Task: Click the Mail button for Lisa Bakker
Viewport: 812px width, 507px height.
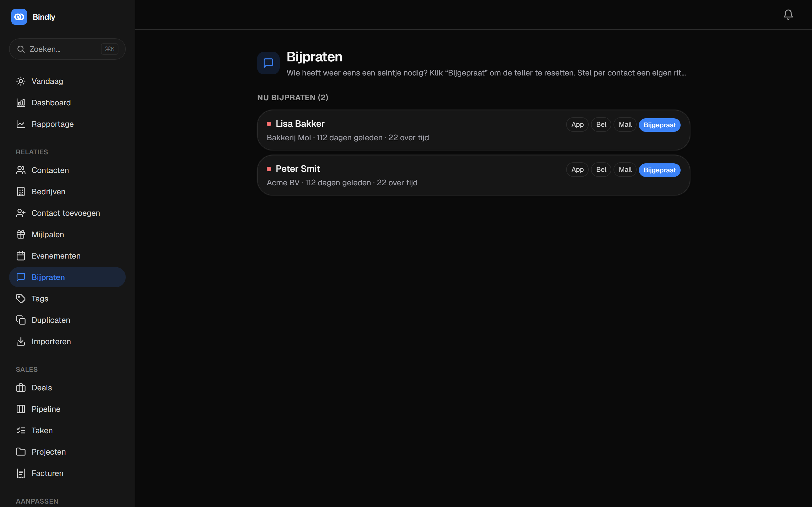Action: [625, 124]
